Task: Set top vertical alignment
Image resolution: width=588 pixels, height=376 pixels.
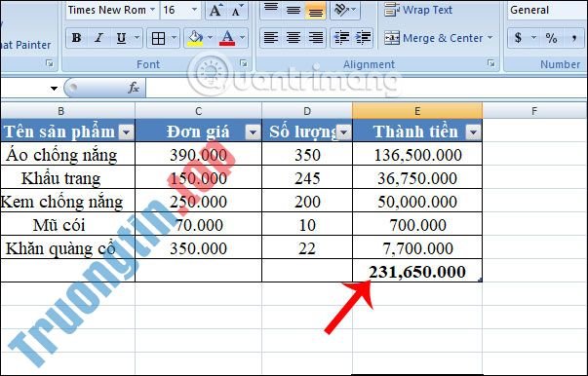Action: 271,9
